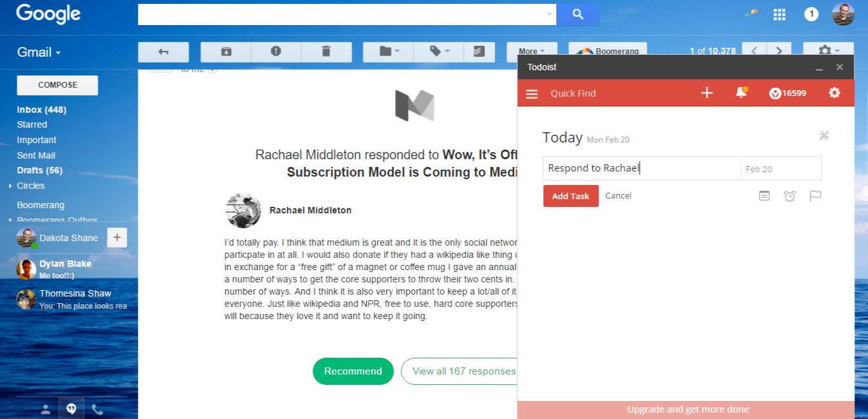Open the Boomerang label

pos(41,205)
